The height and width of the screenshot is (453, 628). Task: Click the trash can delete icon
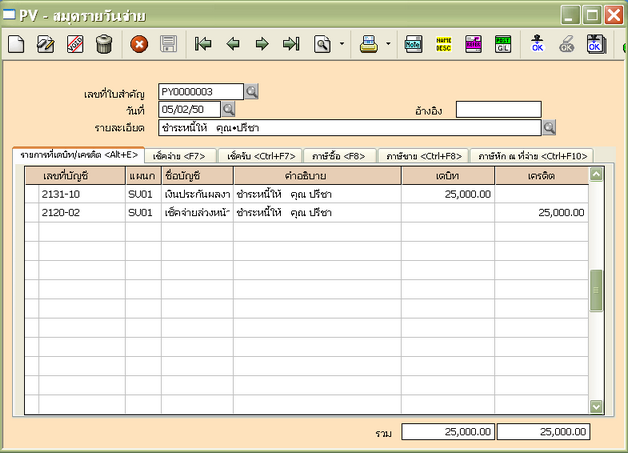tap(104, 44)
